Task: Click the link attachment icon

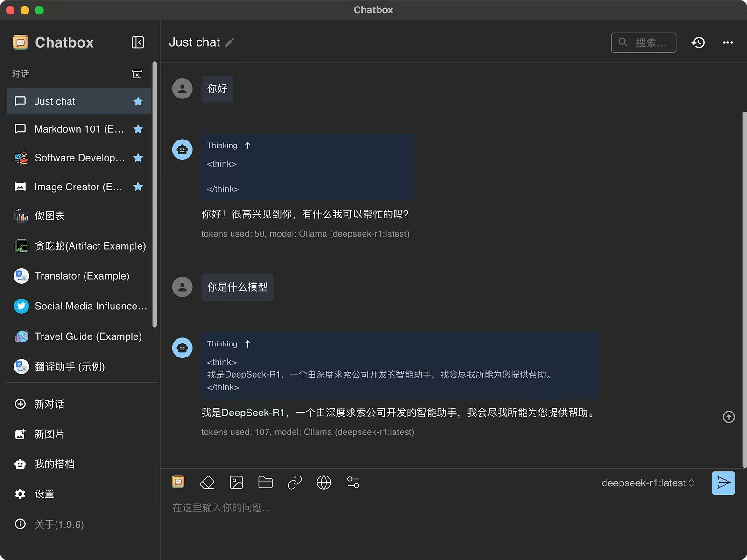Action: pos(295,482)
